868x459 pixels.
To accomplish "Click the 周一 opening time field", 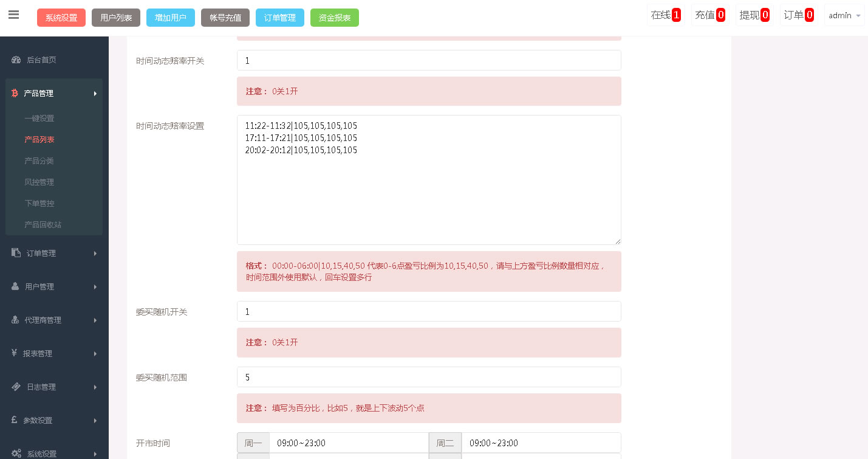I will coord(349,443).
